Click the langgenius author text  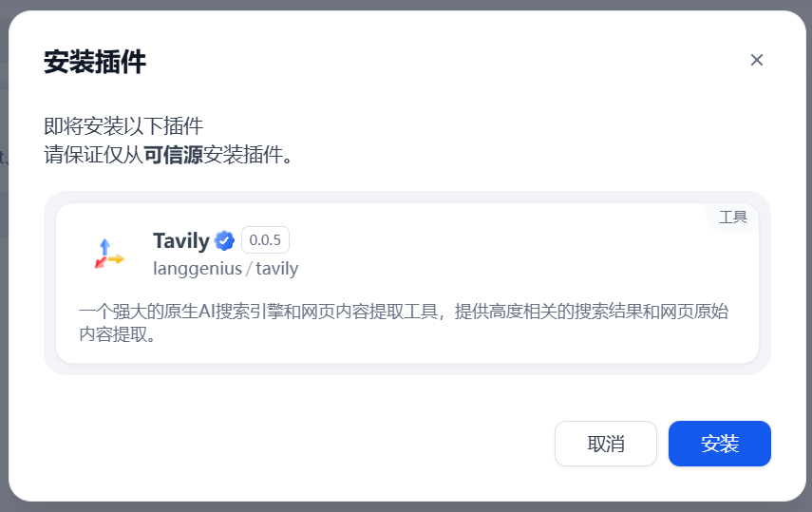197,269
